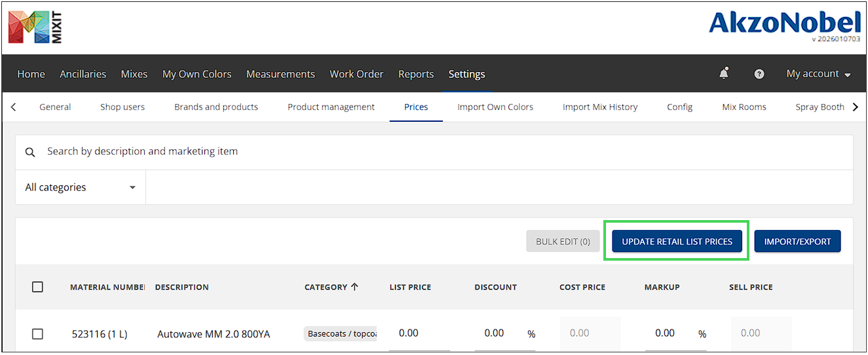Open the Measurements menu
Viewport: 868px width, 355px height.
click(x=280, y=74)
